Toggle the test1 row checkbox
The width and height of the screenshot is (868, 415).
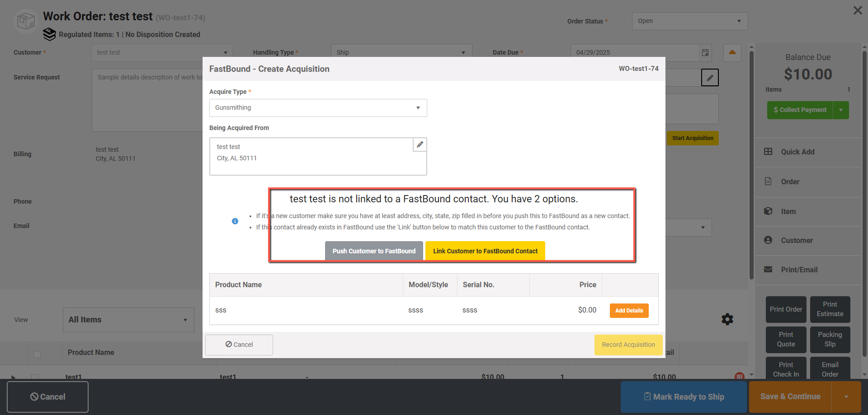(35, 377)
